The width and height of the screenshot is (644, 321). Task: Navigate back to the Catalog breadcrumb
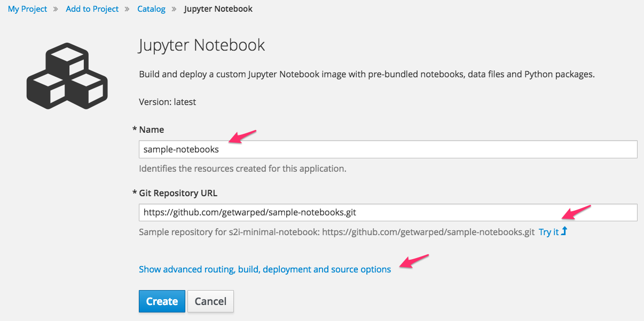coord(151,9)
